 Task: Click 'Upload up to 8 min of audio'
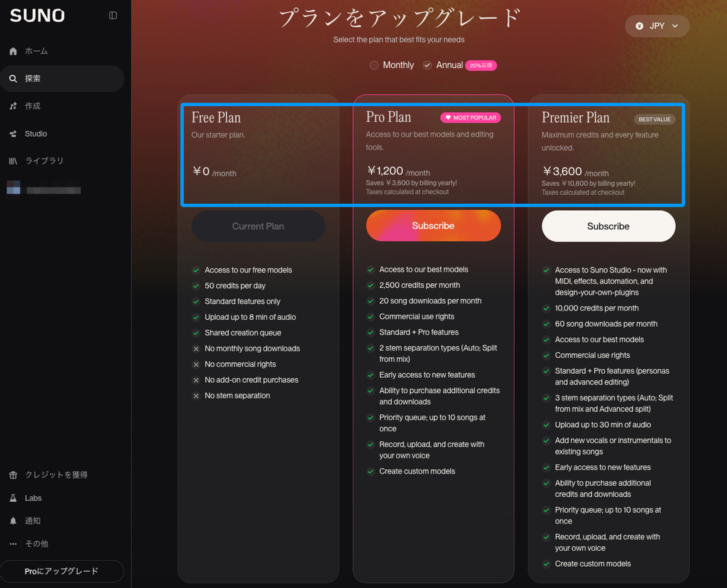tap(250, 317)
